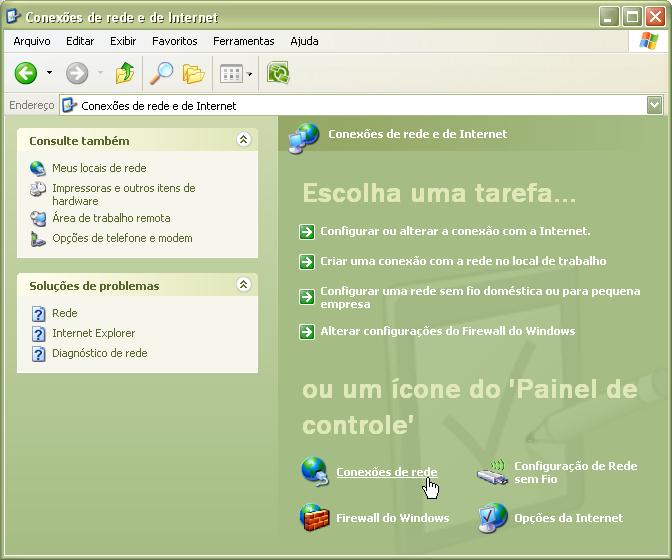This screenshot has height=560, width=672.
Task: Click the wireless network setup icon
Action: point(492,472)
